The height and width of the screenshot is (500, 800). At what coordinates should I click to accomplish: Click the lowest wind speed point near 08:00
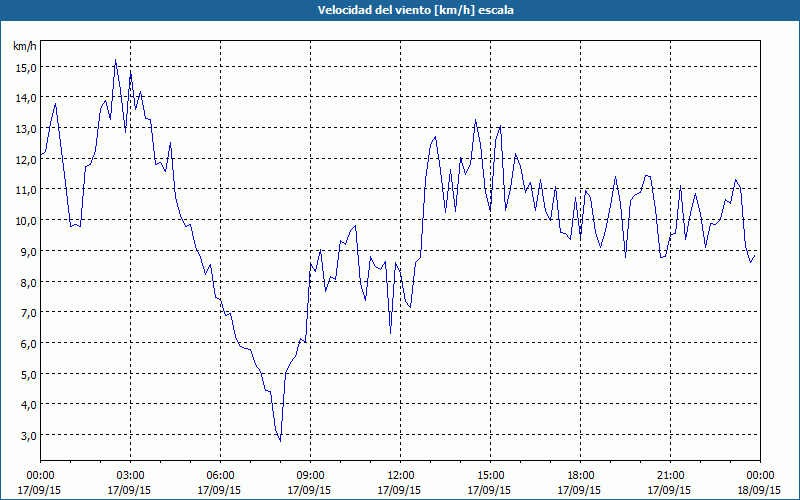280,440
